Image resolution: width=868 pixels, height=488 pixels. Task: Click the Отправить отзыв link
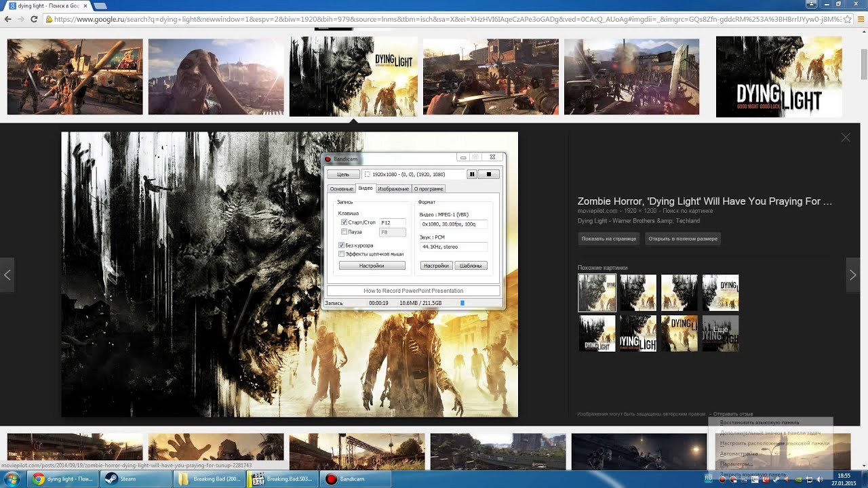(733, 414)
